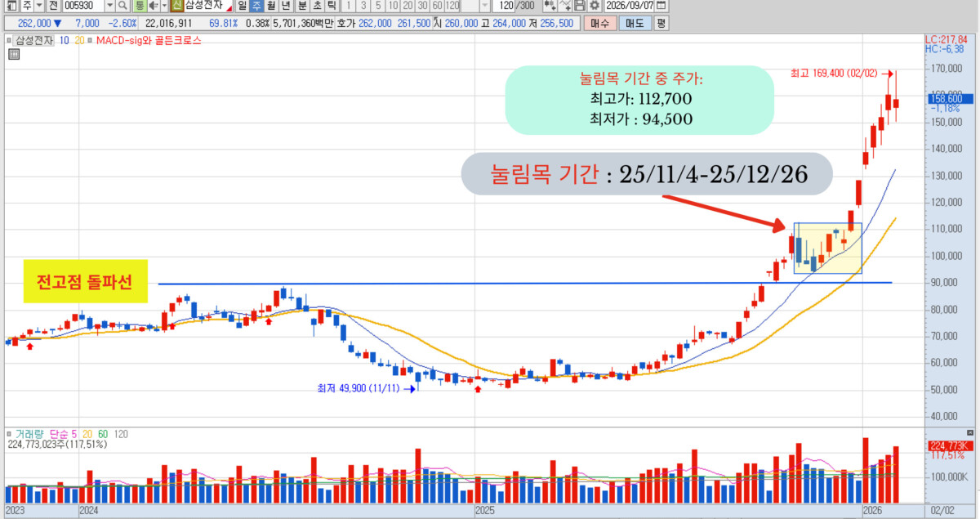Click the 평 button next to 매도
Viewport: 980px width, 519px height.
[661, 23]
